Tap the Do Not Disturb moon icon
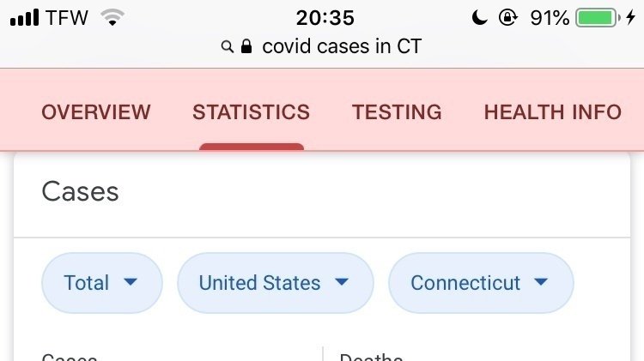This screenshot has height=361, width=644. pyautogui.click(x=479, y=18)
